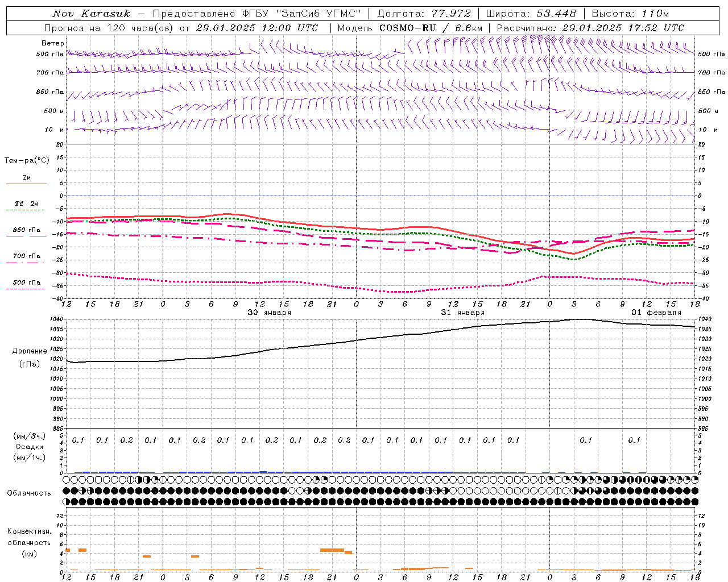The width and height of the screenshot is (728, 582).
Task: Click the '(мм/3ч.)' precipitation unit label
Action: [x=29, y=436]
